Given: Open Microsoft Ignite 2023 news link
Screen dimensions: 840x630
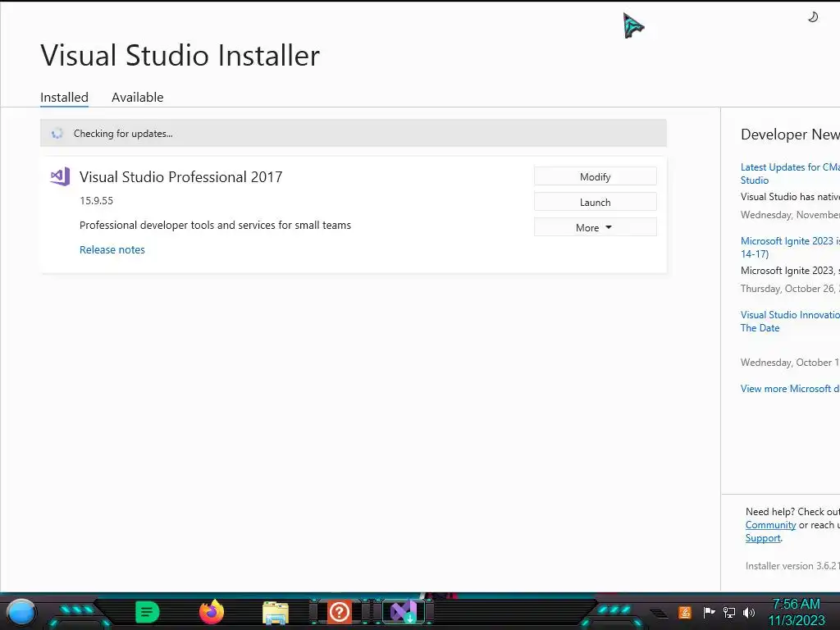Looking at the screenshot, I should pos(790,248).
